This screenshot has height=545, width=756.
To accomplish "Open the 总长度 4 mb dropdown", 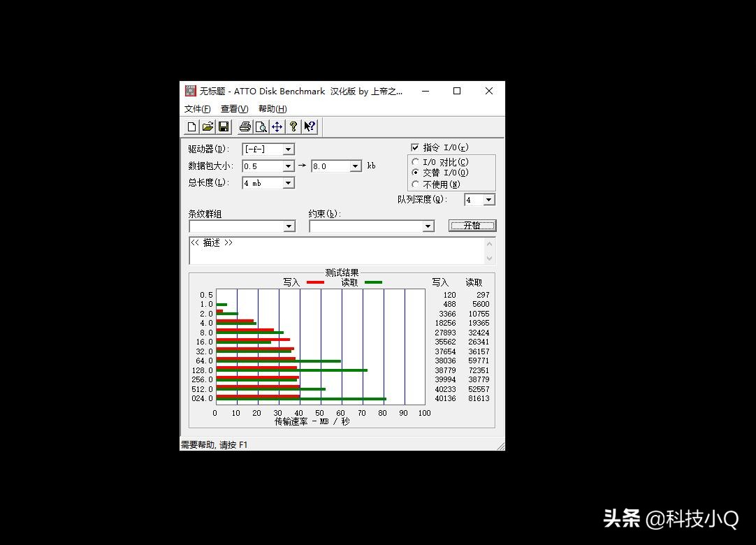I will coord(288,183).
